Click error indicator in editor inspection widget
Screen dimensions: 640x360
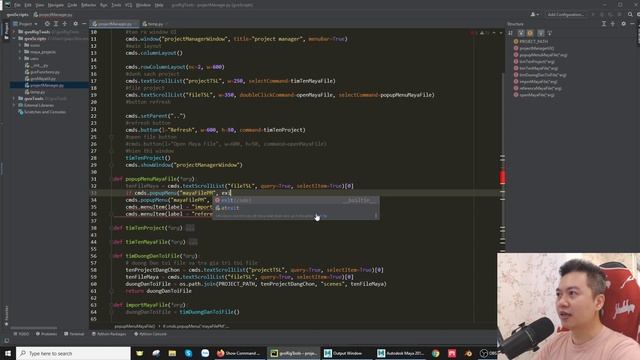pos(473,33)
